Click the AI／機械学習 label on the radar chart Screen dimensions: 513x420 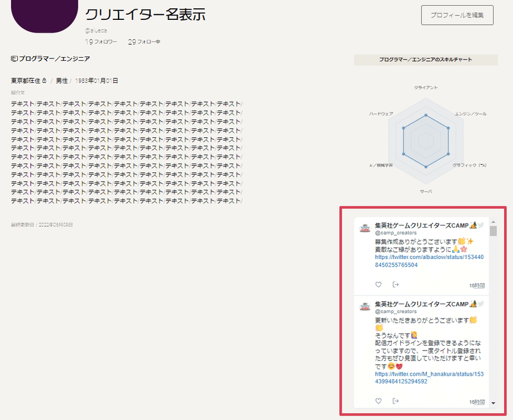point(381,165)
